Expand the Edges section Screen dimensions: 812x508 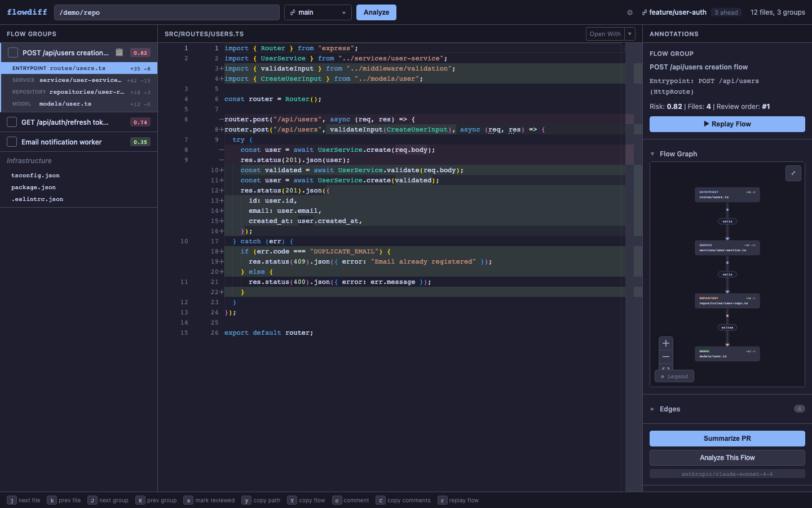click(x=652, y=409)
